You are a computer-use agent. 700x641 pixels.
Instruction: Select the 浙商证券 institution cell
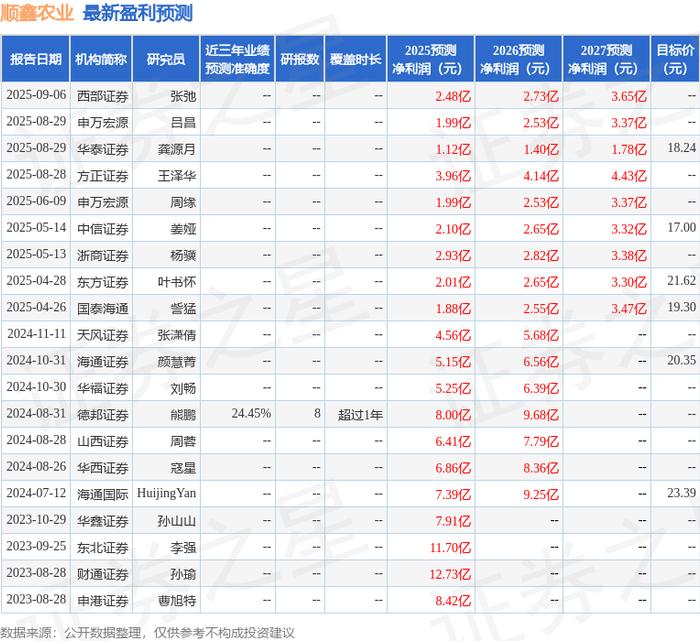click(103, 255)
